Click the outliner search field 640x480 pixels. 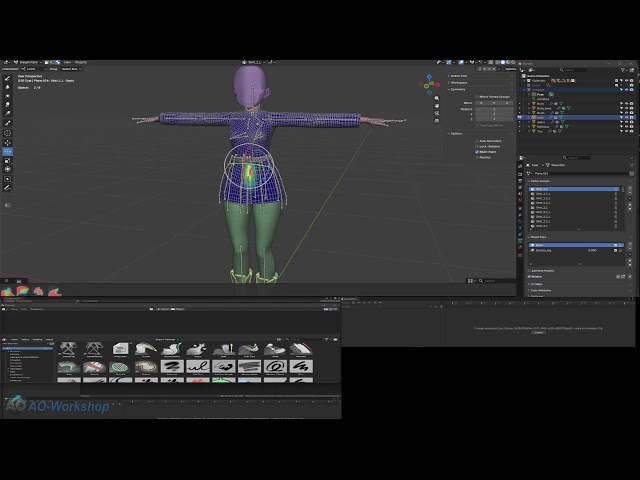coord(573,70)
